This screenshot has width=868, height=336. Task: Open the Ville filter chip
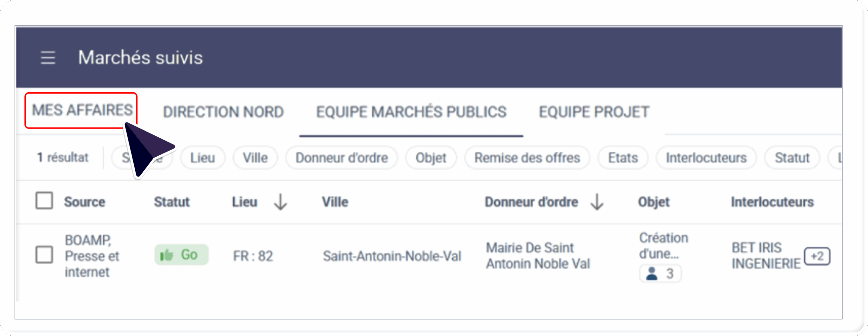click(x=255, y=158)
